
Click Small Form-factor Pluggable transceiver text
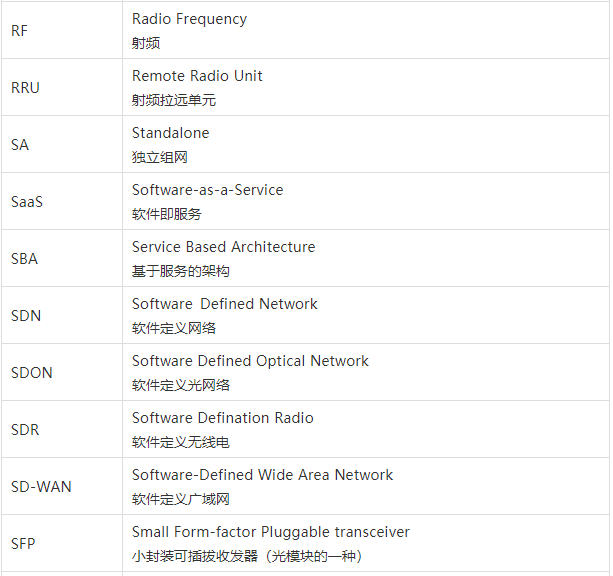click(270, 532)
